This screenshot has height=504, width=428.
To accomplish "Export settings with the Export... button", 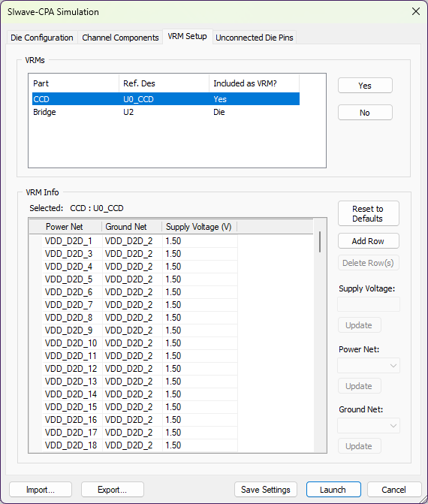I will pos(113,490).
